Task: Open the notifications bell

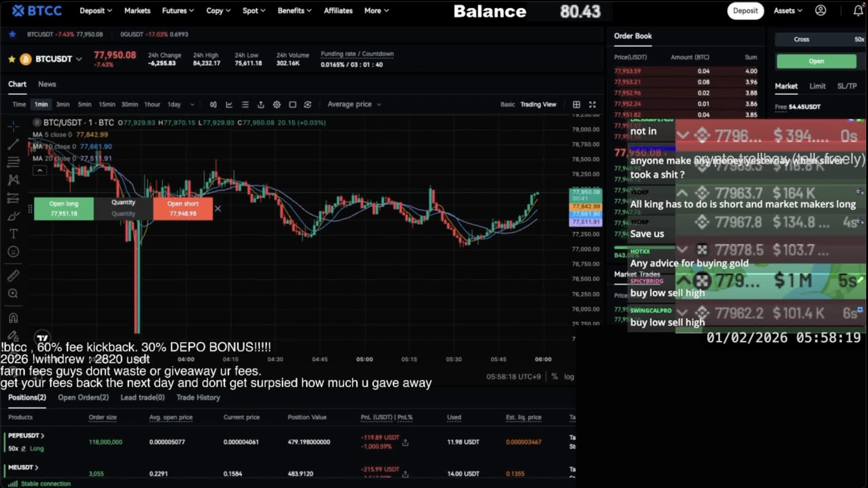Action: [858, 10]
